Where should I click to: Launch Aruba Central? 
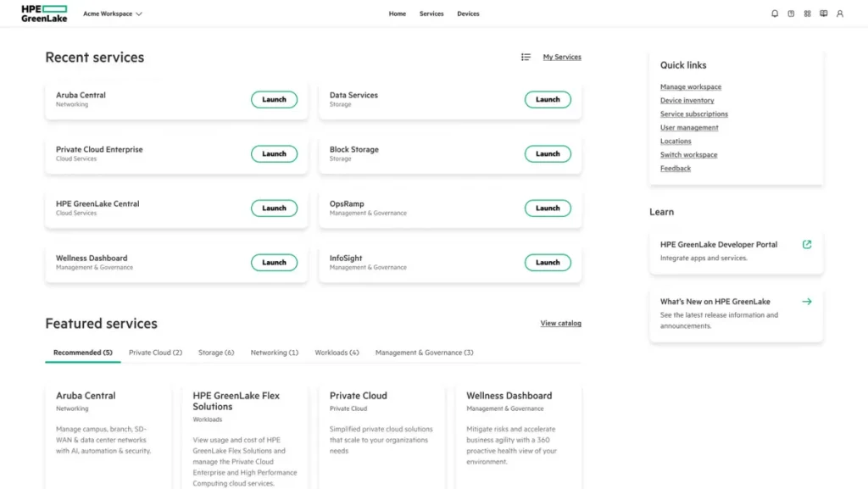click(274, 99)
